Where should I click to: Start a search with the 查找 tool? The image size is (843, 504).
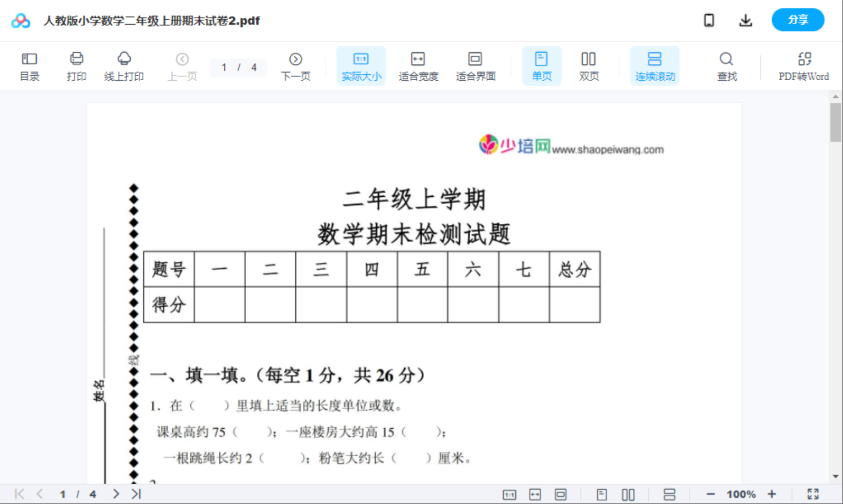[726, 65]
